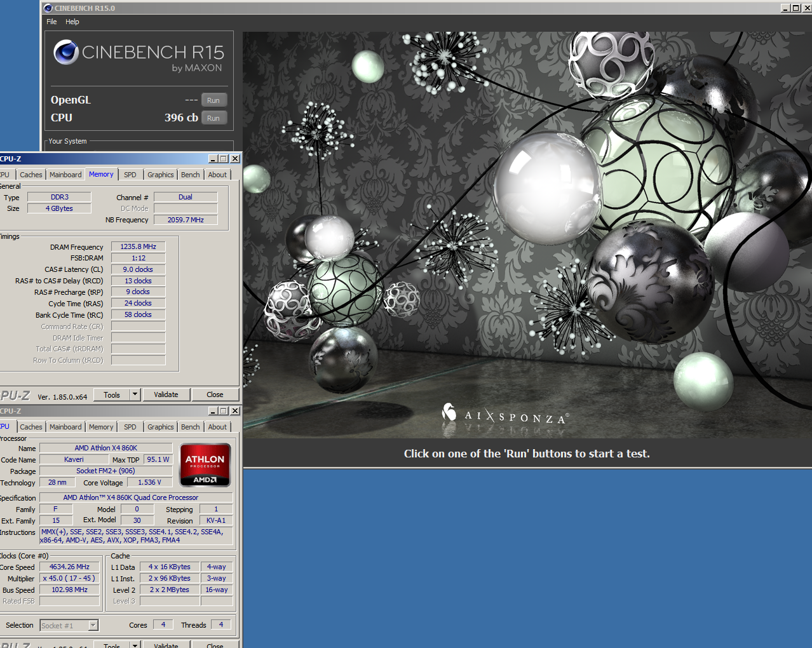Image resolution: width=812 pixels, height=648 pixels.
Task: Switch to Mainboard tab in lower CPU-Z window
Action: coord(65,427)
